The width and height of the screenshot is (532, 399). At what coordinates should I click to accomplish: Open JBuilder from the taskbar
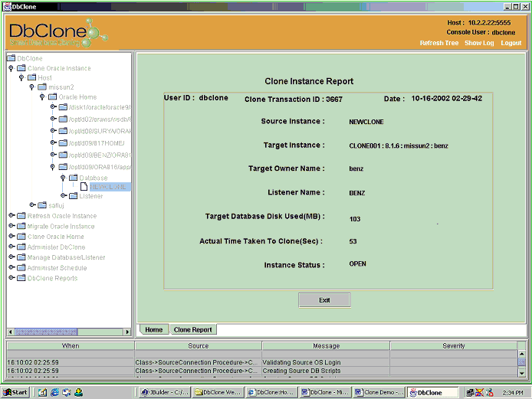point(165,392)
